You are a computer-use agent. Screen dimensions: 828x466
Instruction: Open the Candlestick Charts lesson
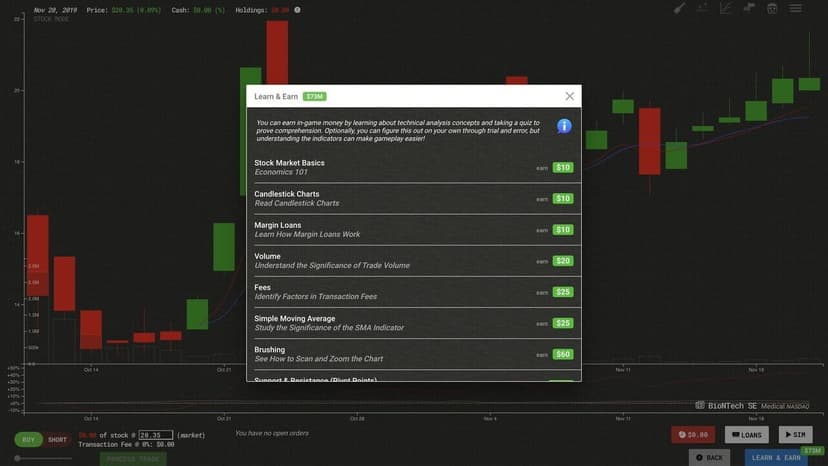(x=414, y=199)
